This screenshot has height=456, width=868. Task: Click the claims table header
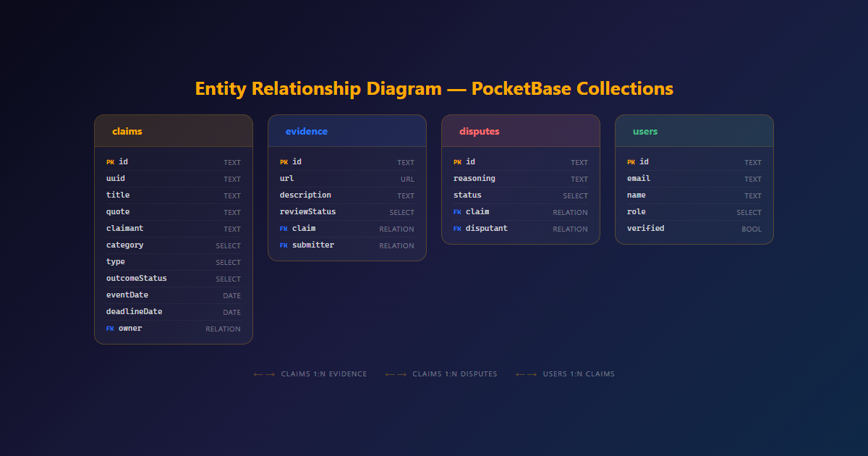pos(174,131)
